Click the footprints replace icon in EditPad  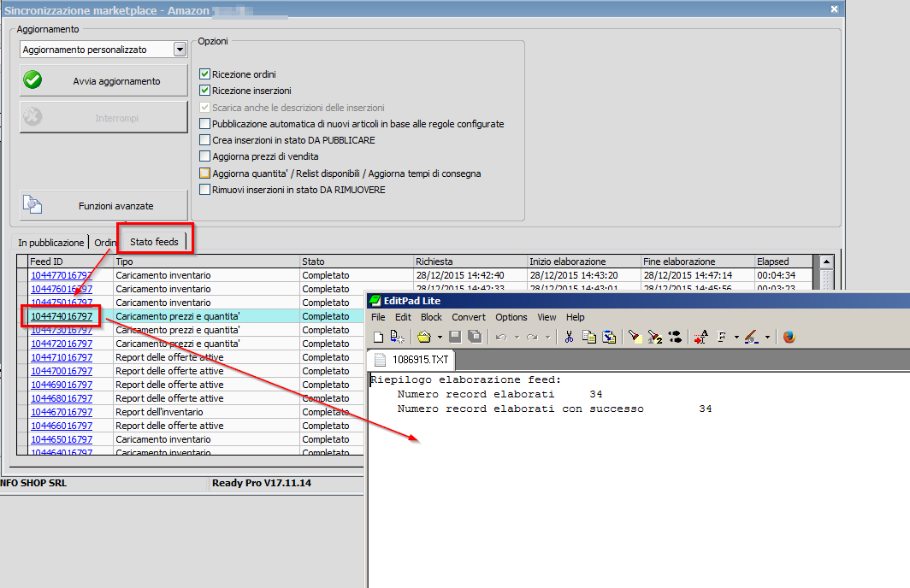(x=675, y=337)
